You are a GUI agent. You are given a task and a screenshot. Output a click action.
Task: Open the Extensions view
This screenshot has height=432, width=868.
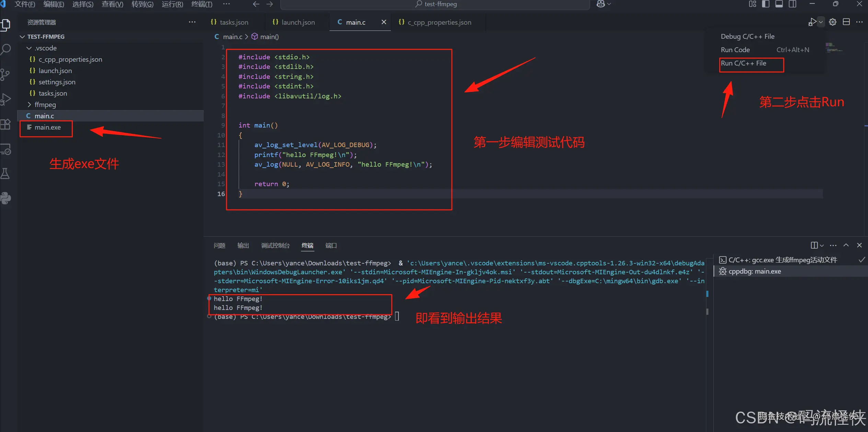(x=6, y=124)
